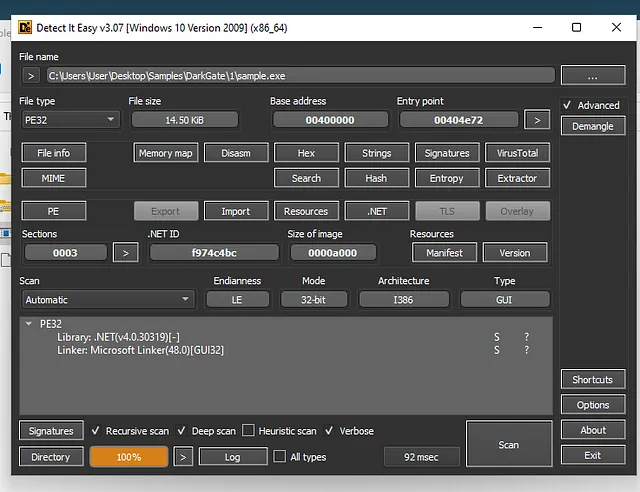Click the S link in the Library row

point(497,337)
